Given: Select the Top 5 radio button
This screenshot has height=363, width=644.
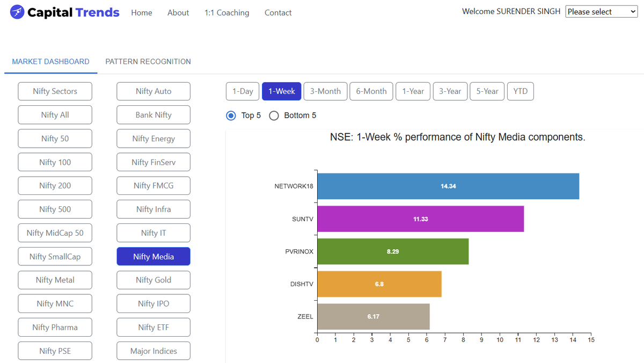Looking at the screenshot, I should 231,115.
